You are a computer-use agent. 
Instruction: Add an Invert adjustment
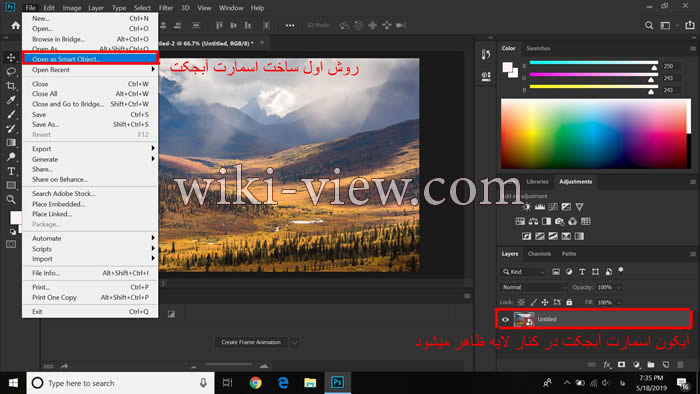[527, 236]
